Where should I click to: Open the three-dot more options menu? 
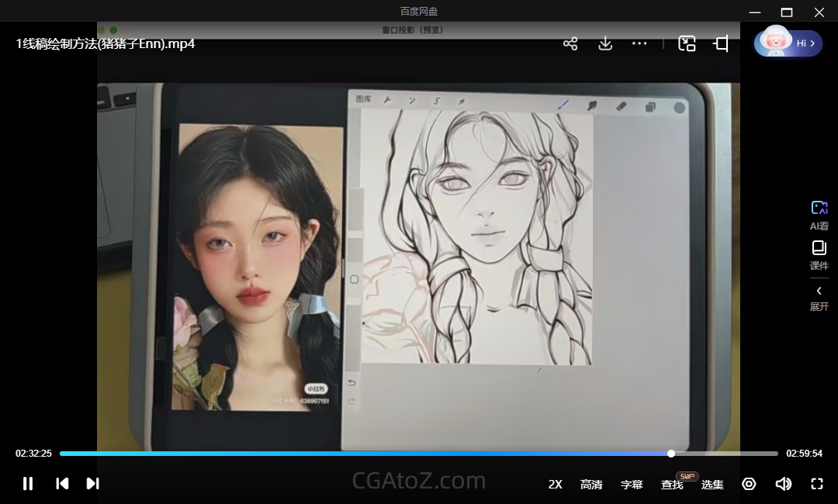(639, 43)
